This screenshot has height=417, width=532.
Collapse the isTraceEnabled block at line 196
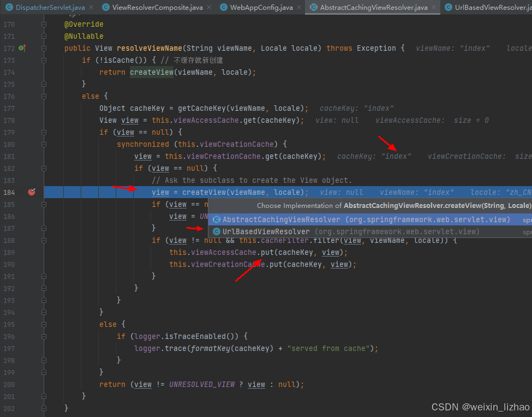point(44,337)
